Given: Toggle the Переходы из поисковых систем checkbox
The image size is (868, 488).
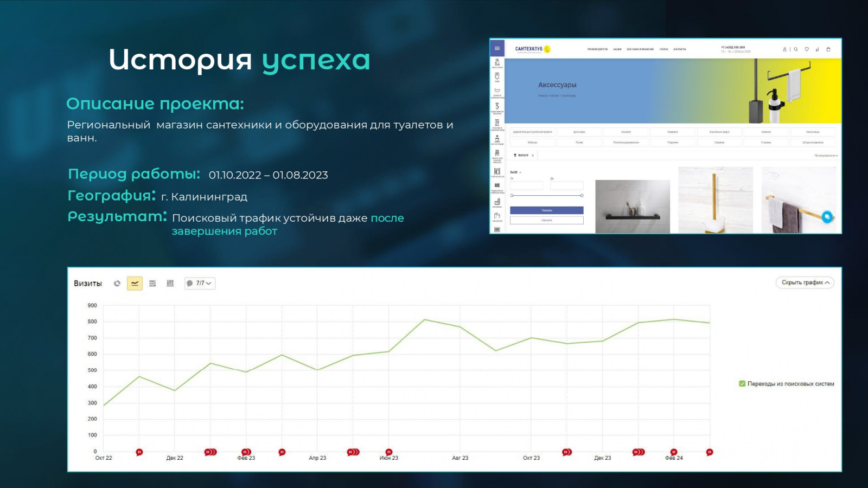Looking at the screenshot, I should [x=742, y=384].
